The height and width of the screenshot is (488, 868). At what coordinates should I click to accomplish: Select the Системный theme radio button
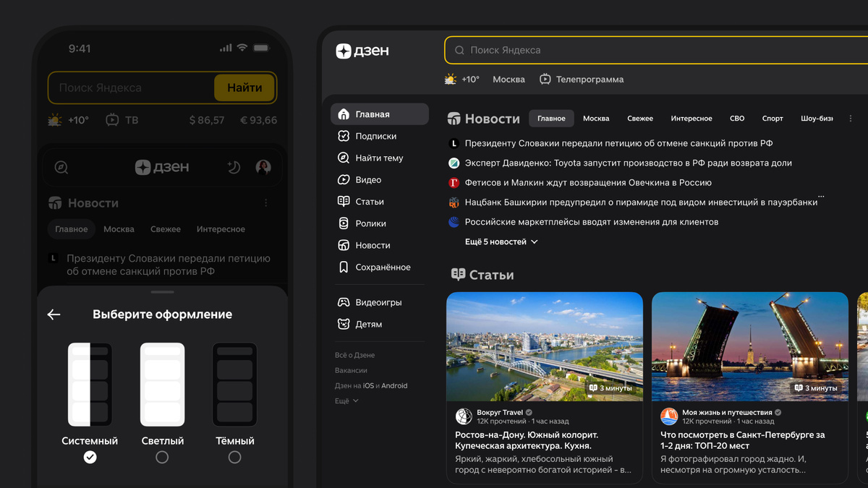pos(90,457)
